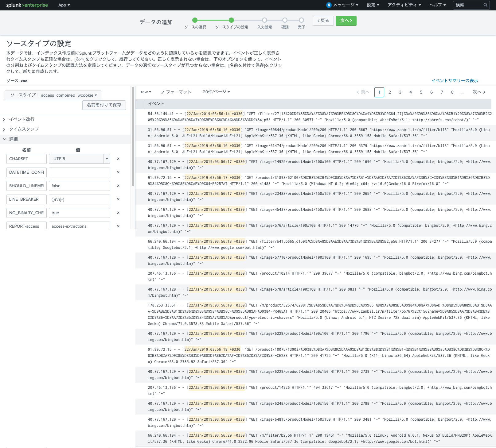
Task: Click the REPORT-access value field
Action: tap(79, 226)
